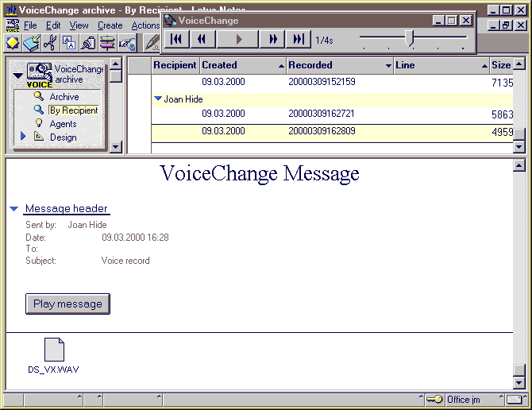The height and width of the screenshot is (410, 532).
Task: Click down arrow of view list scrollbar
Action: pos(519,147)
